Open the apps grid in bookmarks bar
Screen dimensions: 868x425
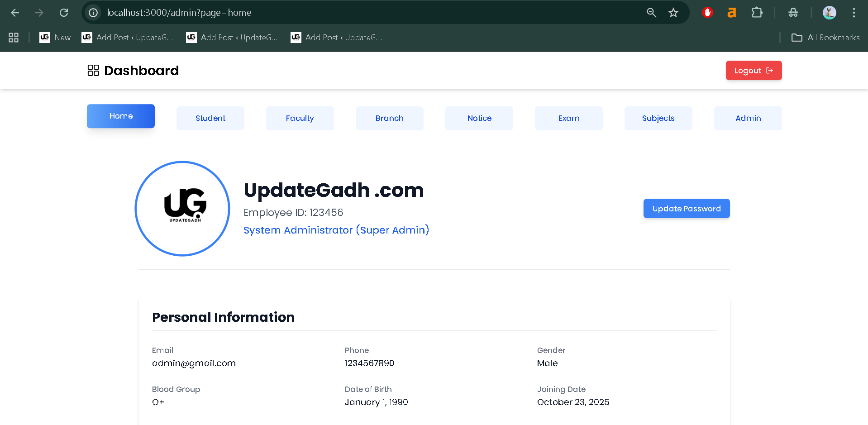[14, 38]
